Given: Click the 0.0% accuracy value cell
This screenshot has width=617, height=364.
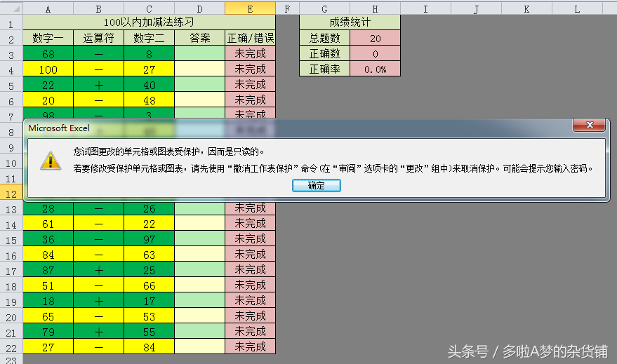Looking at the screenshot, I should point(375,69).
